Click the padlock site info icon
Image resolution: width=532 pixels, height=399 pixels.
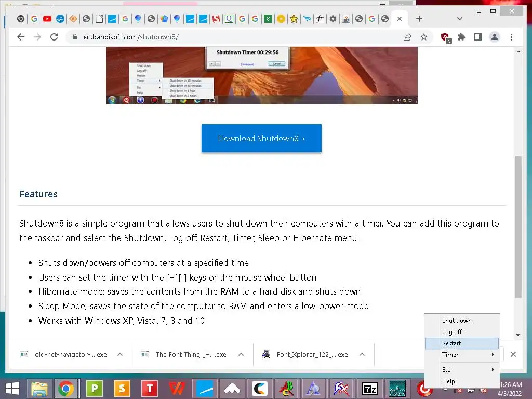[x=75, y=37]
